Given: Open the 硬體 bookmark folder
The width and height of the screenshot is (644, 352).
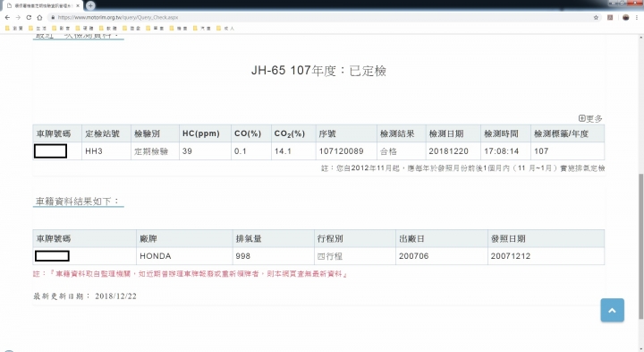Looking at the screenshot, I should point(85,29).
